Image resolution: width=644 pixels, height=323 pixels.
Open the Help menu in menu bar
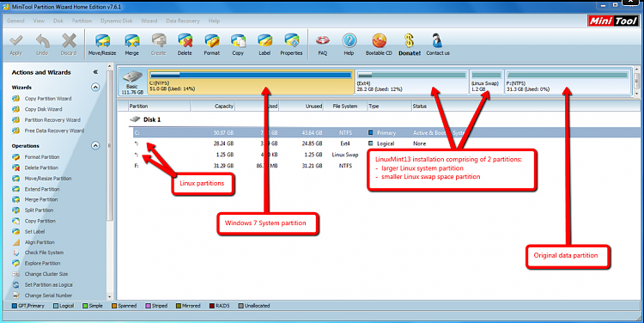(214, 21)
